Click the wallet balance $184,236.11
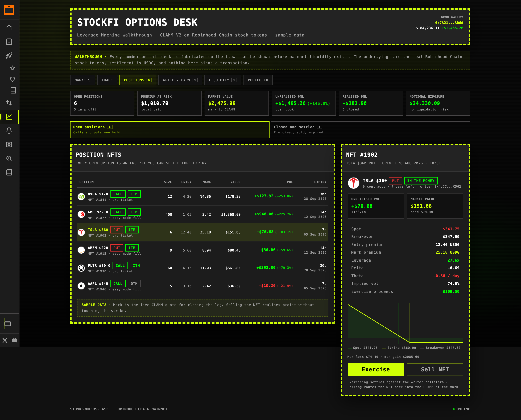The width and height of the screenshot is (521, 420). click(x=427, y=28)
